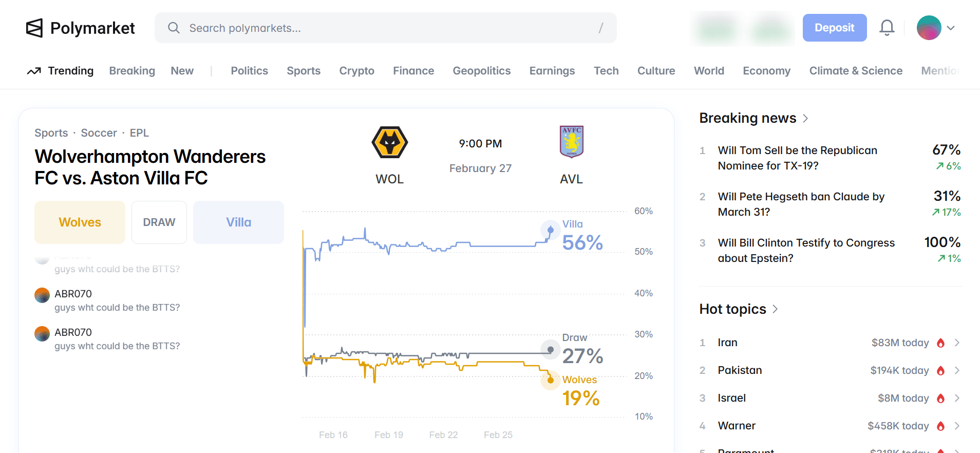
Task: Select the DRAW outcome button
Action: pos(159,222)
